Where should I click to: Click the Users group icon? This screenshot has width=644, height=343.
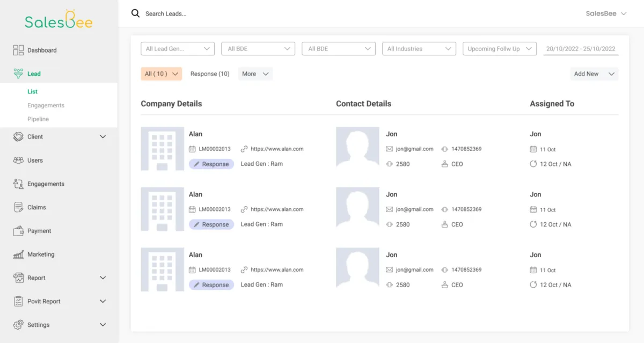click(18, 160)
